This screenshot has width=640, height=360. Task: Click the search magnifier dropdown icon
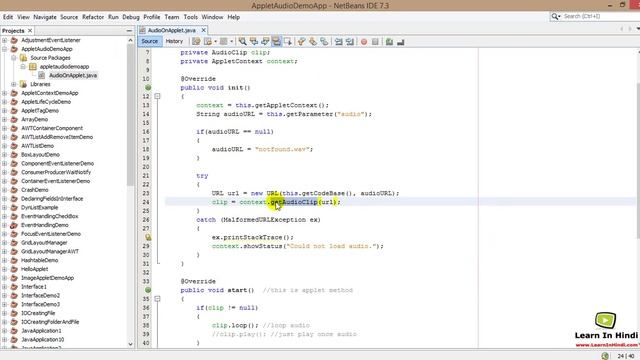(x=556, y=16)
